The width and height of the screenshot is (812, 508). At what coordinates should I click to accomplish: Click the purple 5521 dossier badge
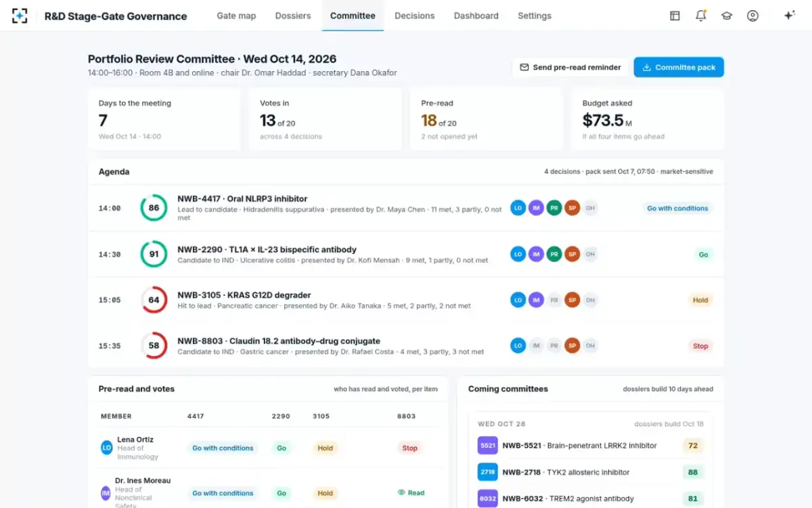(x=488, y=446)
